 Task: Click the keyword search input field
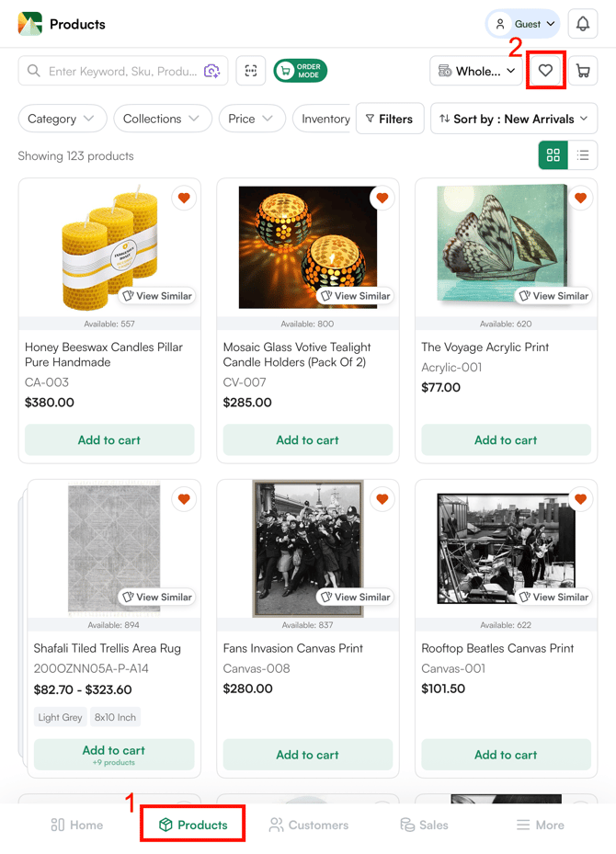(120, 71)
